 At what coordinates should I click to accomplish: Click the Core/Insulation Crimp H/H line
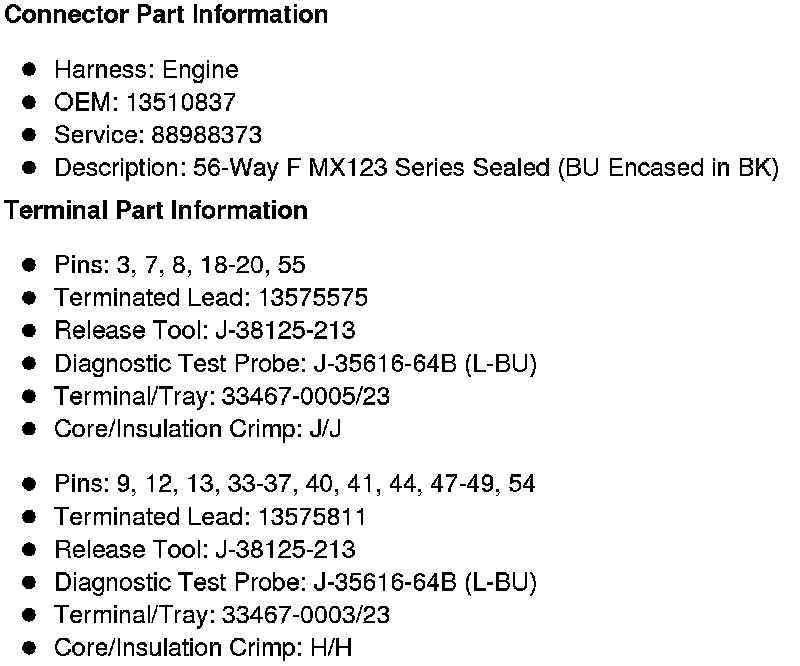pyautogui.click(x=203, y=647)
